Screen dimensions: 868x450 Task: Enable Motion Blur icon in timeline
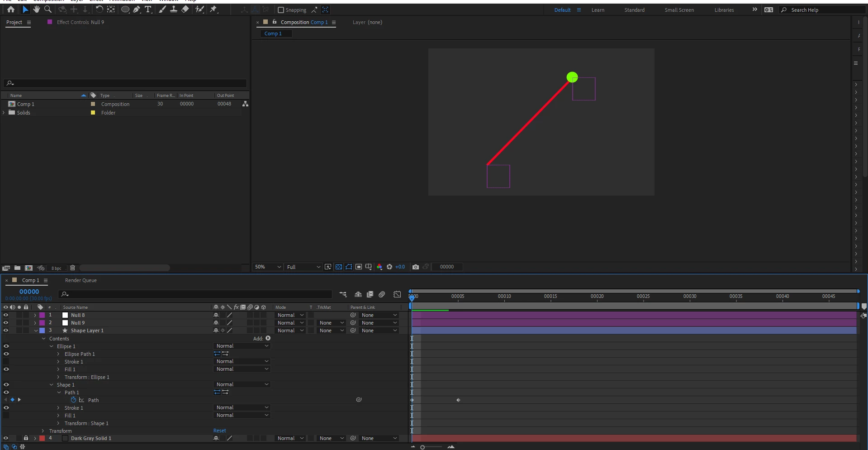click(382, 295)
